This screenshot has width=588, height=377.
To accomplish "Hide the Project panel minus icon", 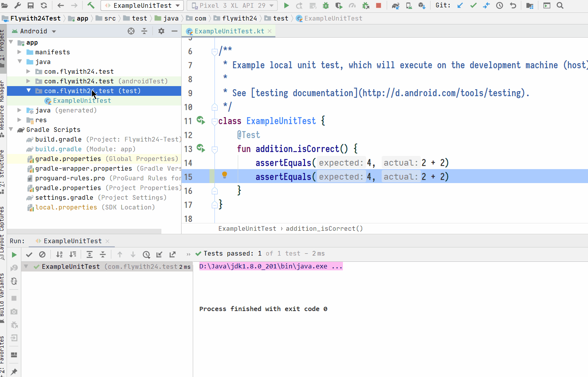I will tap(175, 31).
